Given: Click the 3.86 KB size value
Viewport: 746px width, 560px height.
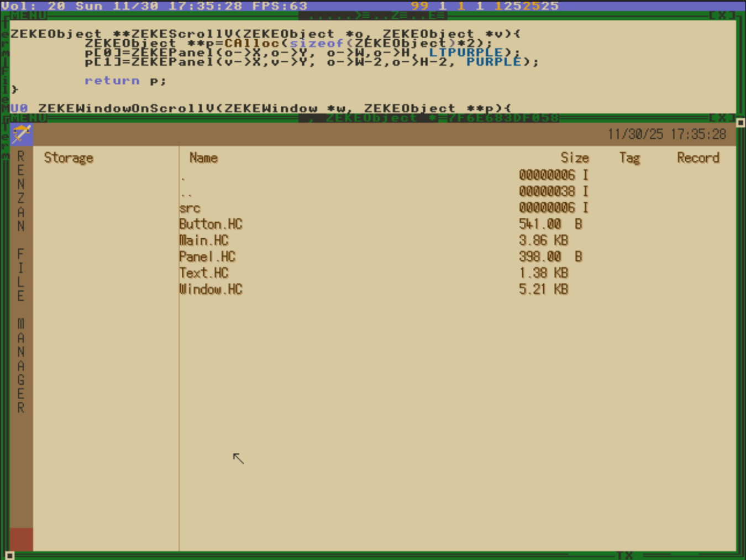Looking at the screenshot, I should coord(543,240).
